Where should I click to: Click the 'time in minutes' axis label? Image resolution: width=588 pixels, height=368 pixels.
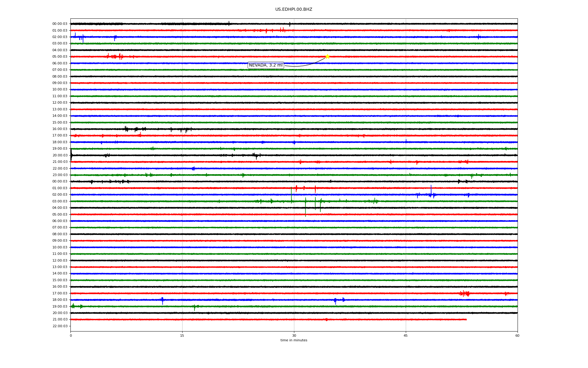(x=294, y=340)
